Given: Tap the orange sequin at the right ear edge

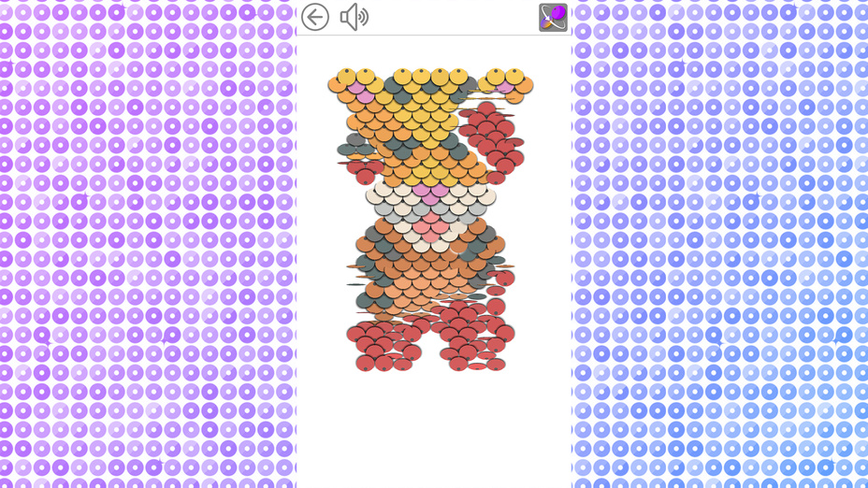Looking at the screenshot, I should coord(524,85).
